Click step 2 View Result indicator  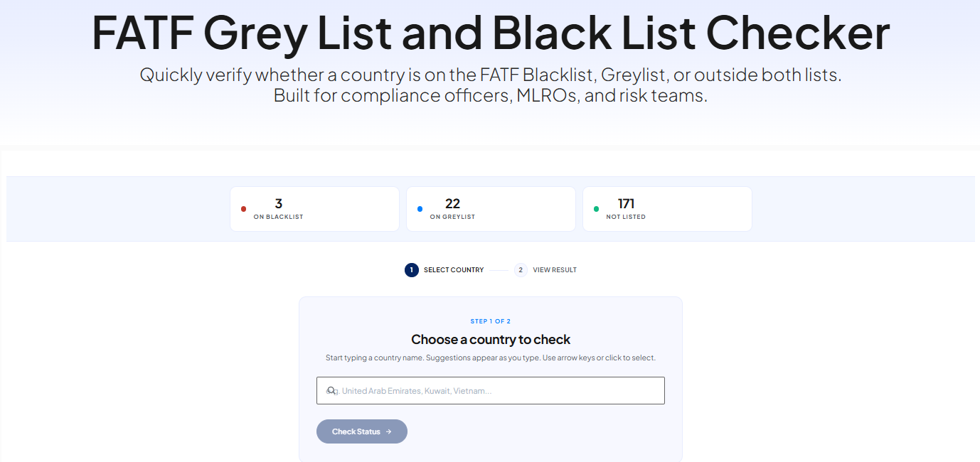(x=545, y=270)
